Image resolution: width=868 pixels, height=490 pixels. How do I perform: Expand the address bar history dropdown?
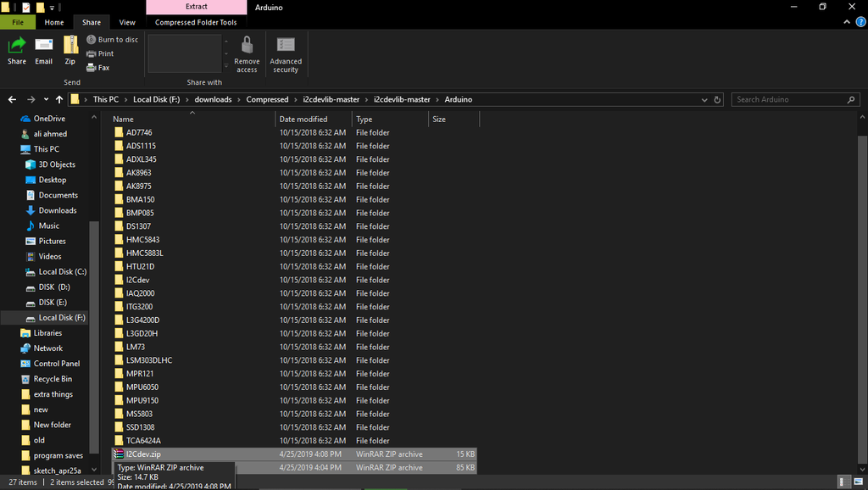(x=704, y=100)
